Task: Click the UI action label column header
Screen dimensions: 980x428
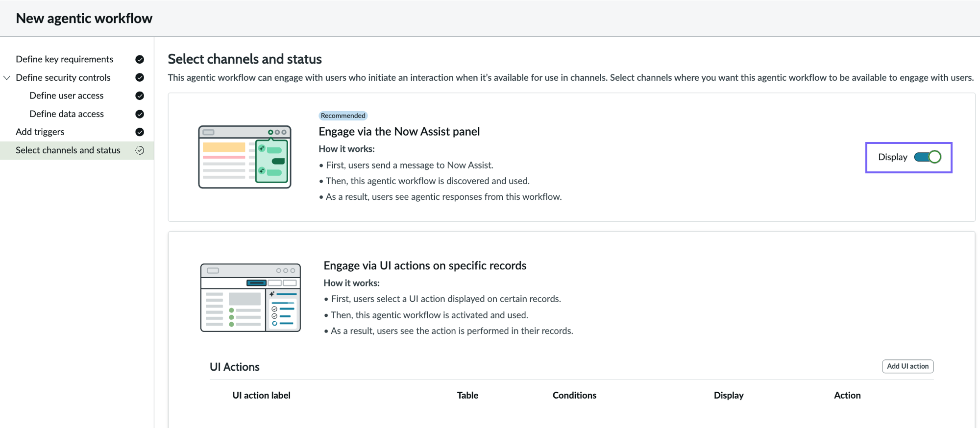Action: click(x=261, y=395)
